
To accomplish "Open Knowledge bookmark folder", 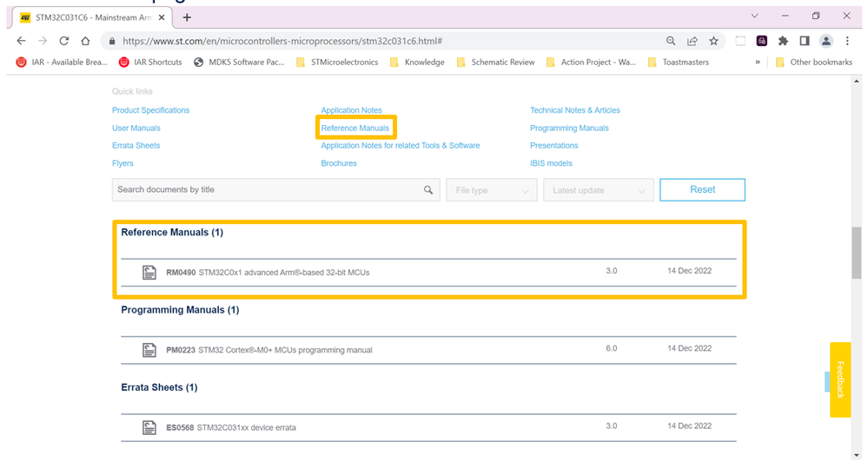I will coord(417,62).
